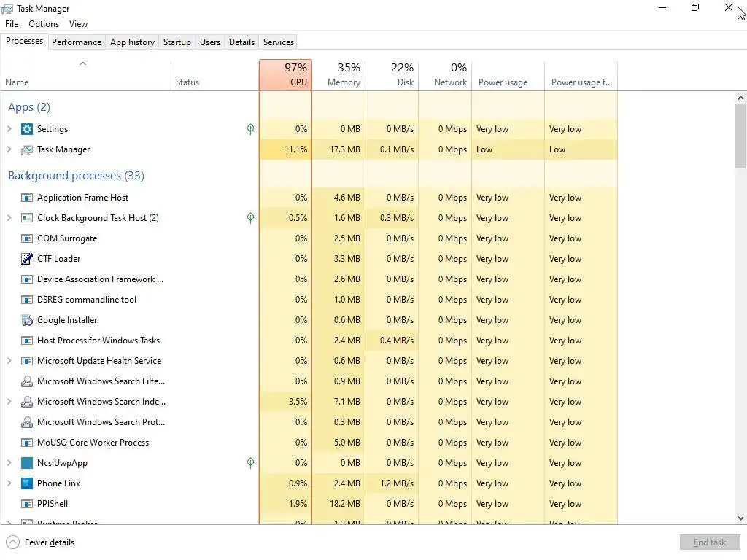747x560 pixels.
Task: Switch to the Services tab
Action: tap(279, 42)
